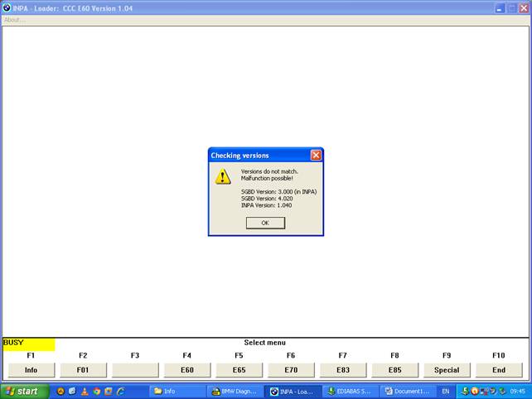The height and width of the screenshot is (399, 532).
Task: Choose the E70 model button
Action: (x=291, y=370)
